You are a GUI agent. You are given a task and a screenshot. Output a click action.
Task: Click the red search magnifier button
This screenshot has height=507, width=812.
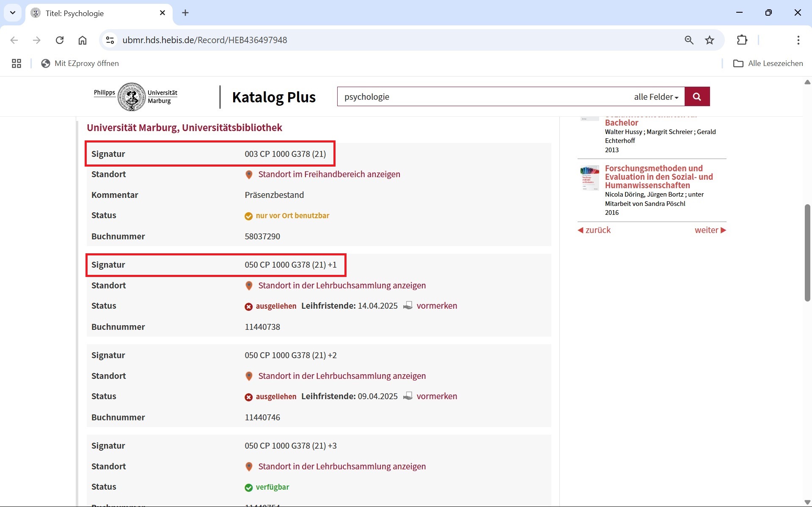(696, 97)
